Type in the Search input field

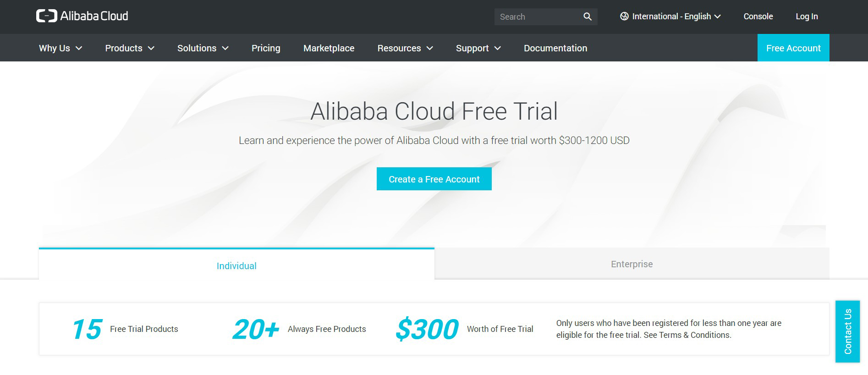(536, 17)
